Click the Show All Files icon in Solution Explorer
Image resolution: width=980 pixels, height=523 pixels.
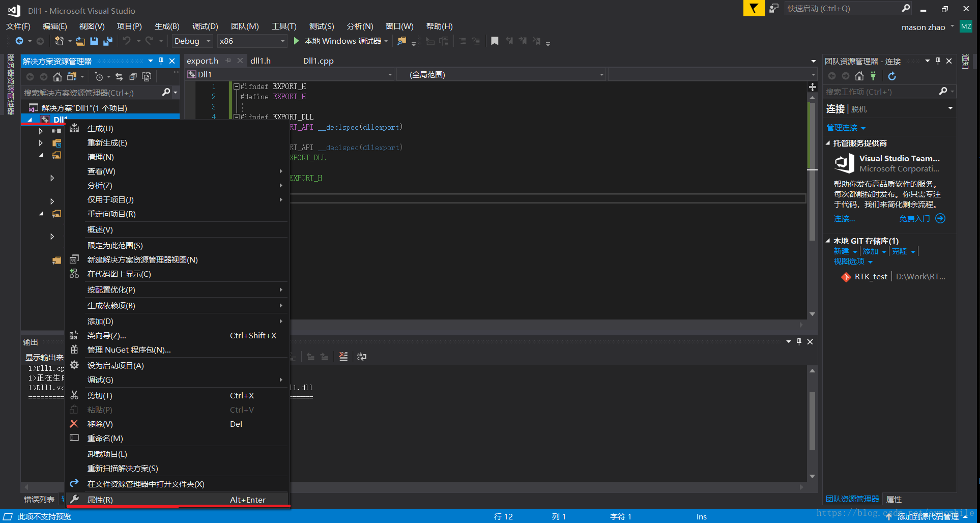pyautogui.click(x=147, y=77)
